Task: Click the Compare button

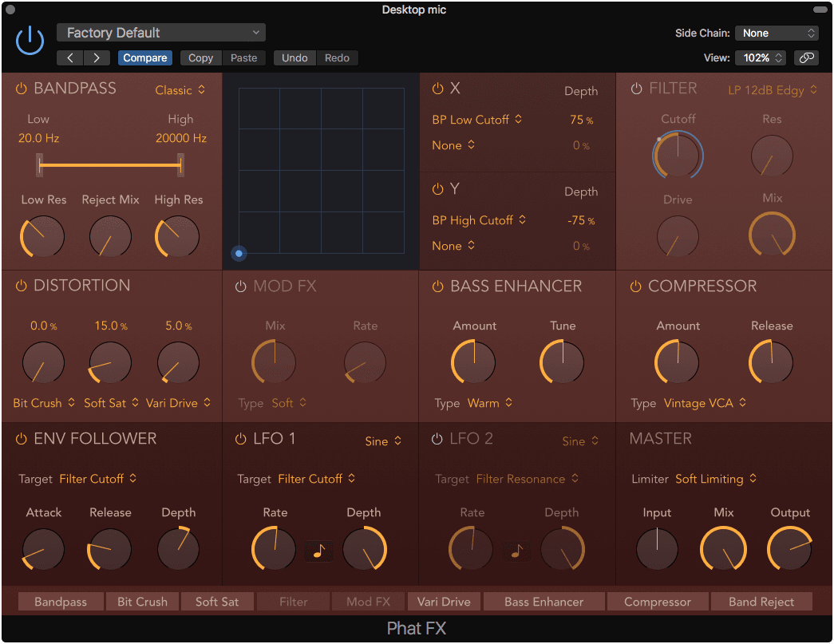Action: tap(145, 58)
